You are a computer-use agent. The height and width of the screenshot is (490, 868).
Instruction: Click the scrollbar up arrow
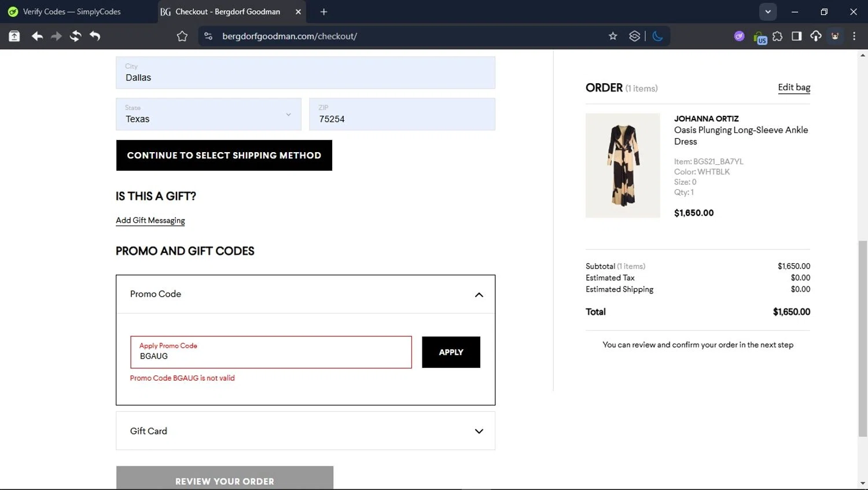(x=863, y=56)
